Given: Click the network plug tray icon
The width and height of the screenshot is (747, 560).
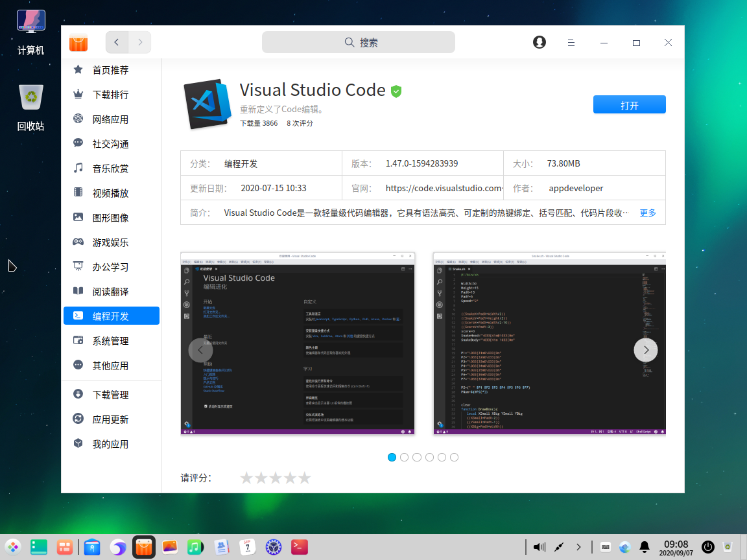Looking at the screenshot, I should tap(560, 547).
